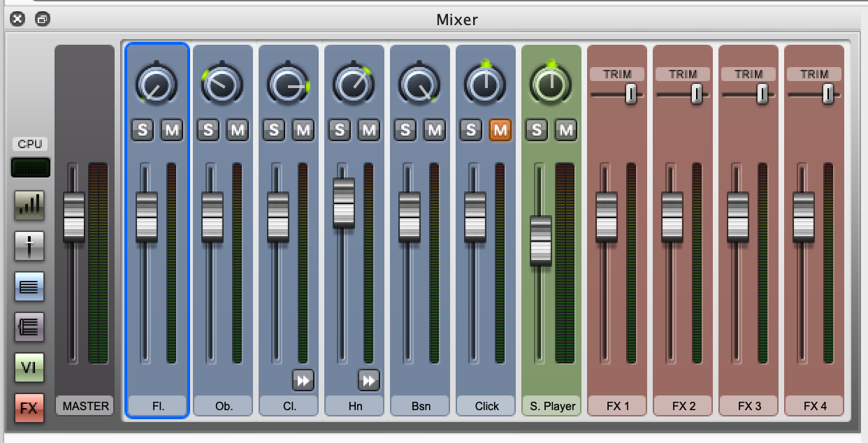This screenshot has height=443, width=868.
Task: Expand the Cl. channel arrow button
Action: click(303, 380)
